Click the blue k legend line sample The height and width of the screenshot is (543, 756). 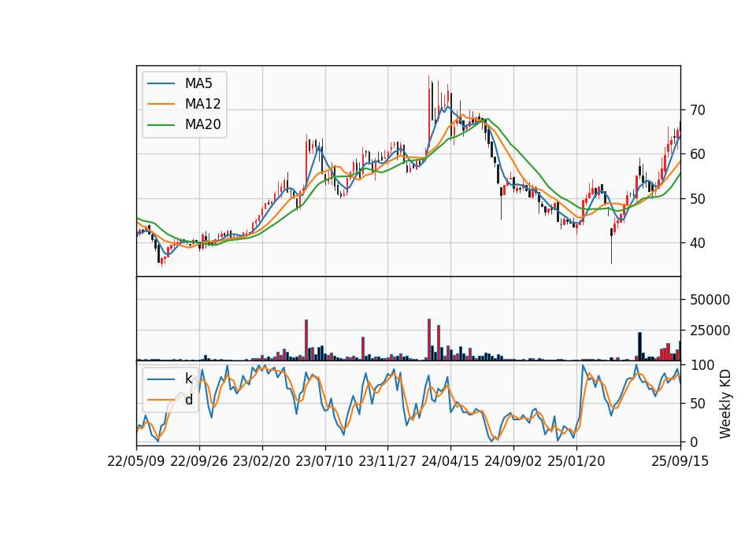pyautogui.click(x=161, y=379)
